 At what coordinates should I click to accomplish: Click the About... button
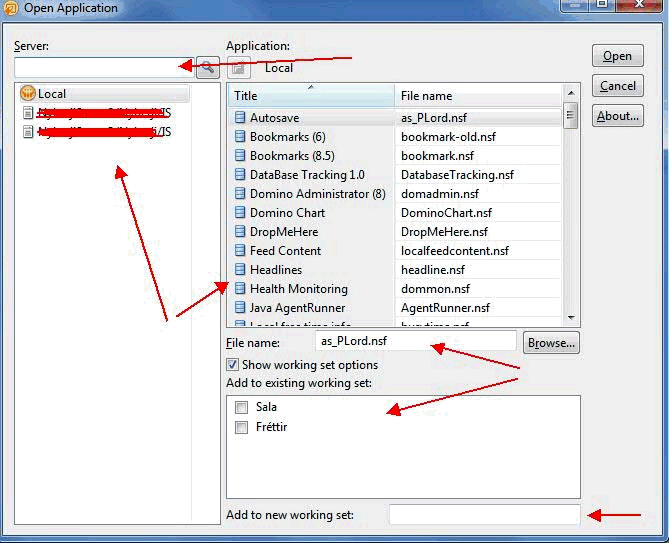pyautogui.click(x=617, y=116)
